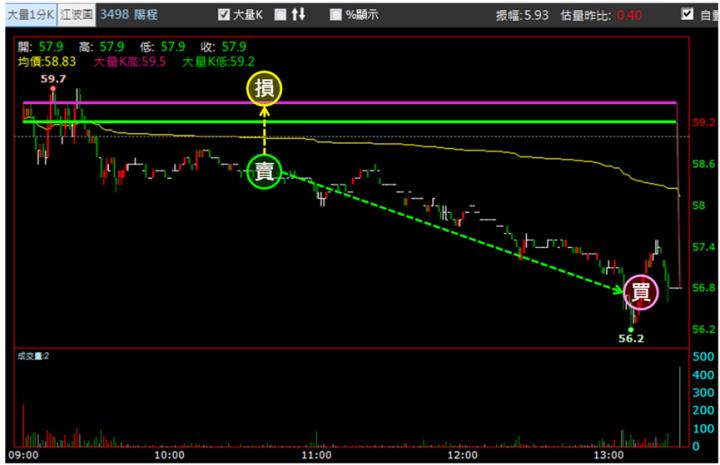Image resolution: width=720 pixels, height=465 pixels.
Task: Tick the checkbox beside the up-down arrows
Action: [280, 15]
